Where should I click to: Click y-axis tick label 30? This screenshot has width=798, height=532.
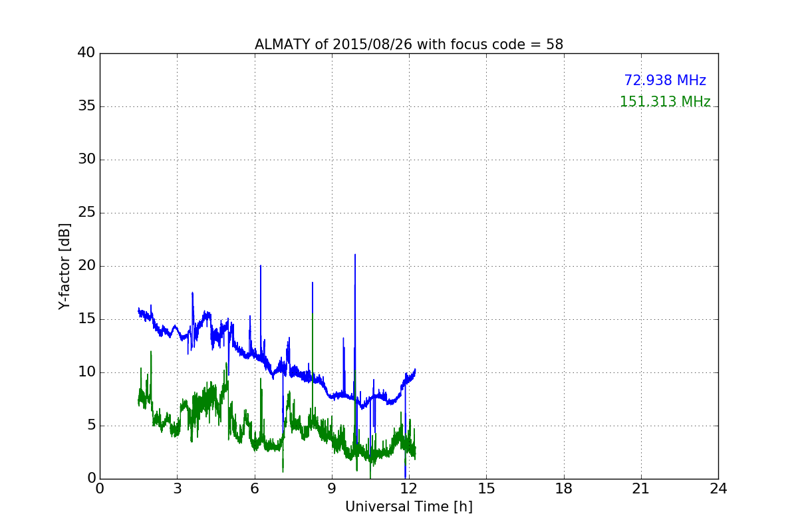[86, 160]
